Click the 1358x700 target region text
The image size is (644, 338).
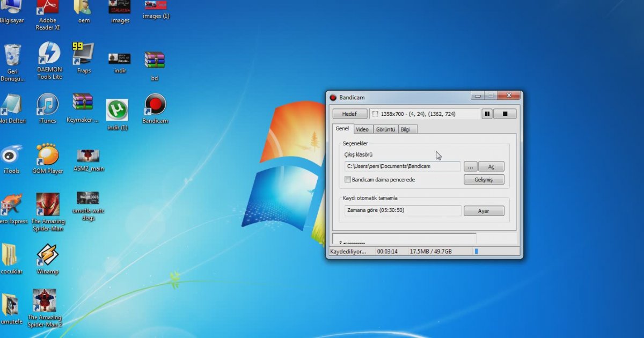pos(418,114)
